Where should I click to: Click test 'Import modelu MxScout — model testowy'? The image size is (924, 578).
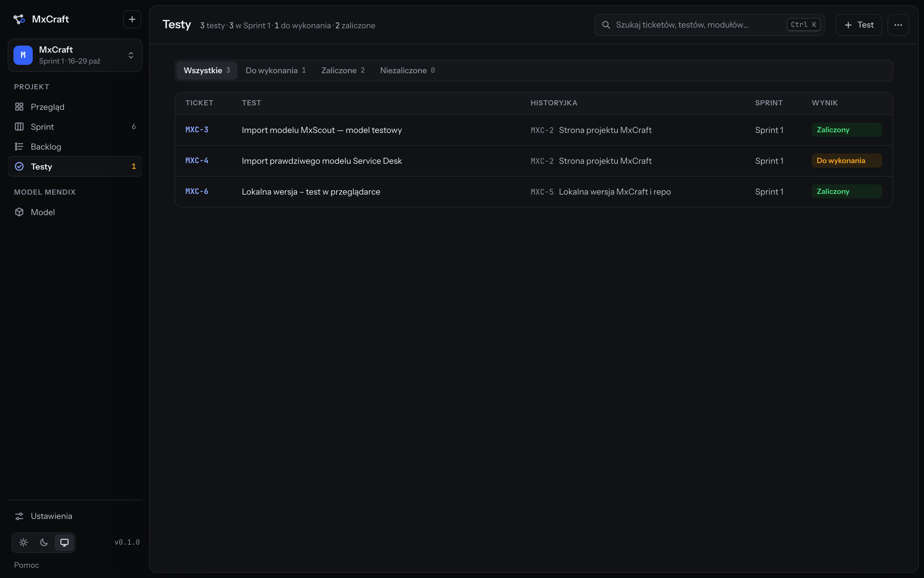click(321, 130)
